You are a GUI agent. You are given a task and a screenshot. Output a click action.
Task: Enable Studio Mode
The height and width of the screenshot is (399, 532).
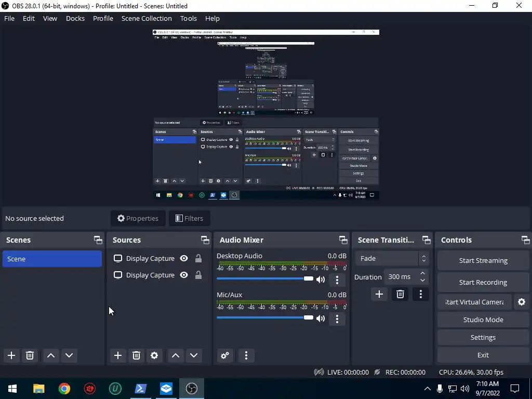pyautogui.click(x=483, y=320)
